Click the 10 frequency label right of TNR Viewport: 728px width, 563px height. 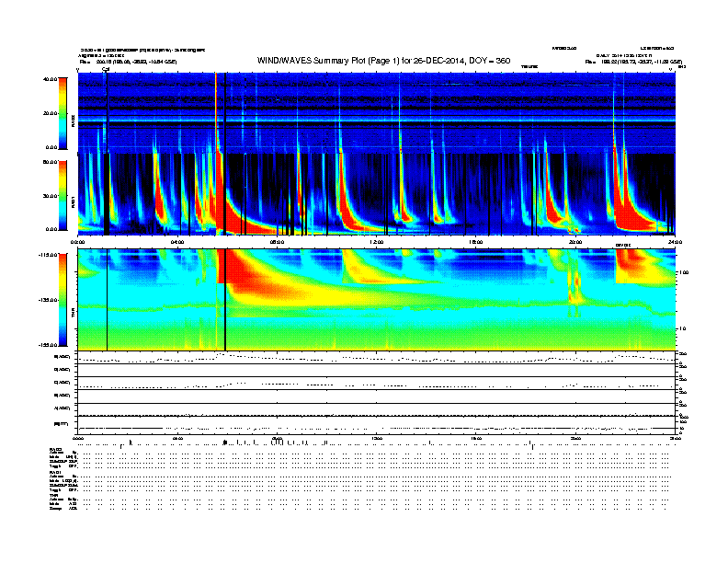click(684, 328)
